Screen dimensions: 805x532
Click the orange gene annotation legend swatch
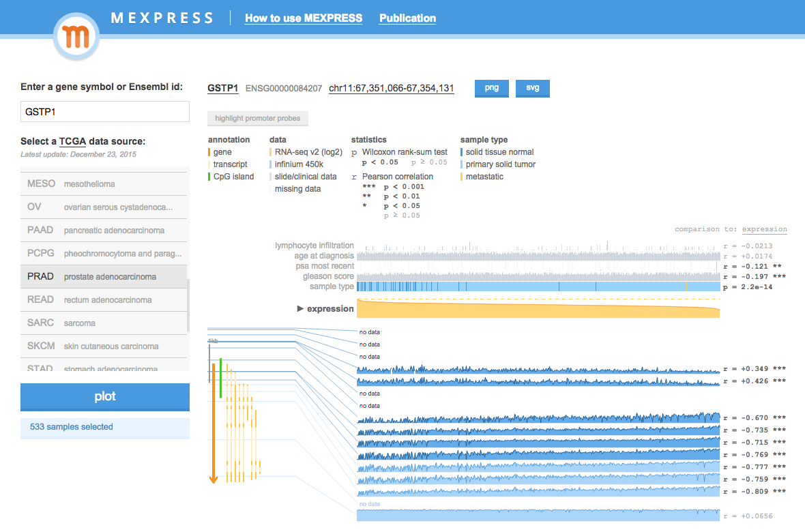(210, 151)
